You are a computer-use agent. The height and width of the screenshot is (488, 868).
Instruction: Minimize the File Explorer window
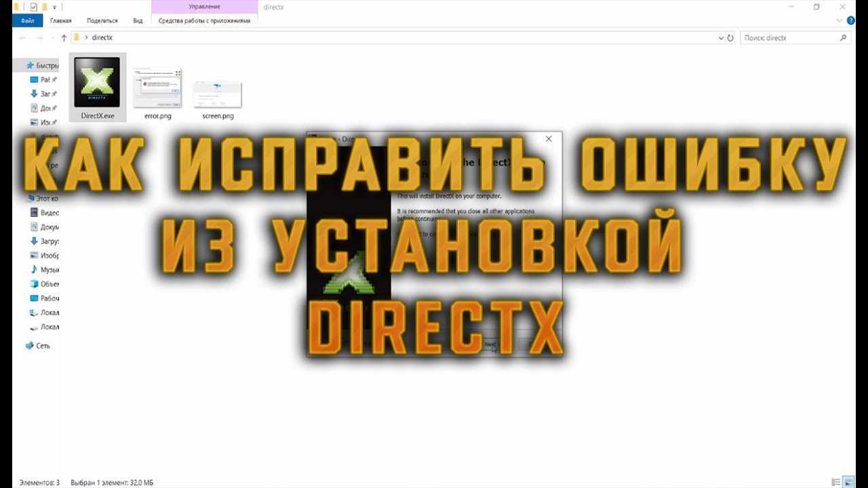pyautogui.click(x=791, y=7)
